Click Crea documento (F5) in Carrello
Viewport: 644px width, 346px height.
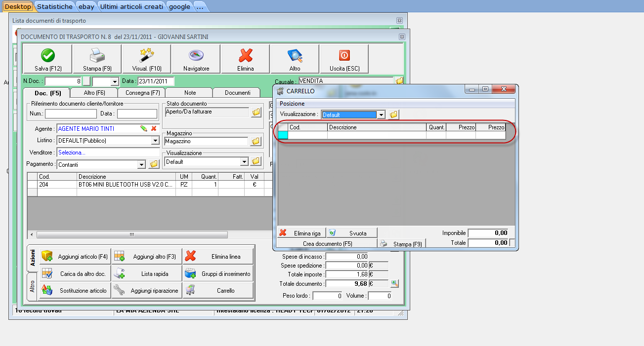(x=328, y=243)
